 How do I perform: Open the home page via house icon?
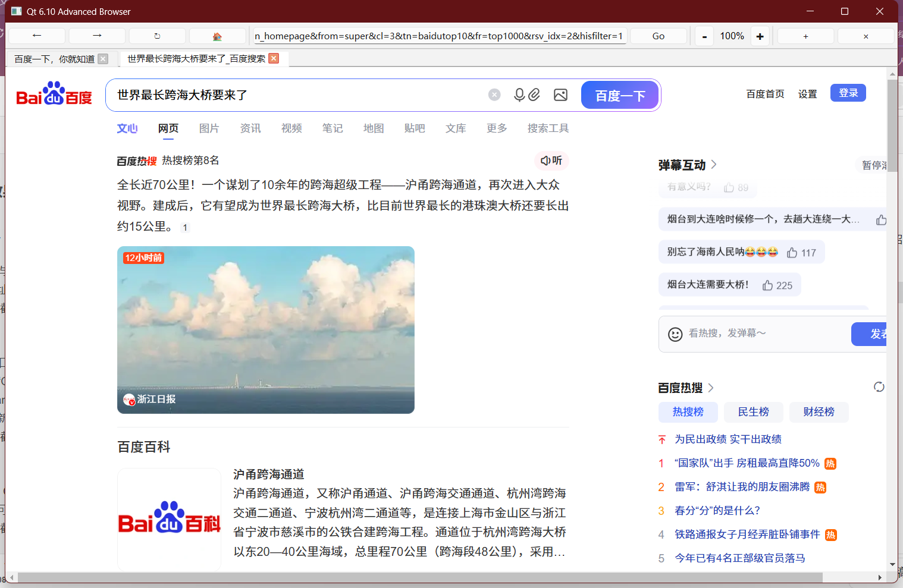click(217, 36)
